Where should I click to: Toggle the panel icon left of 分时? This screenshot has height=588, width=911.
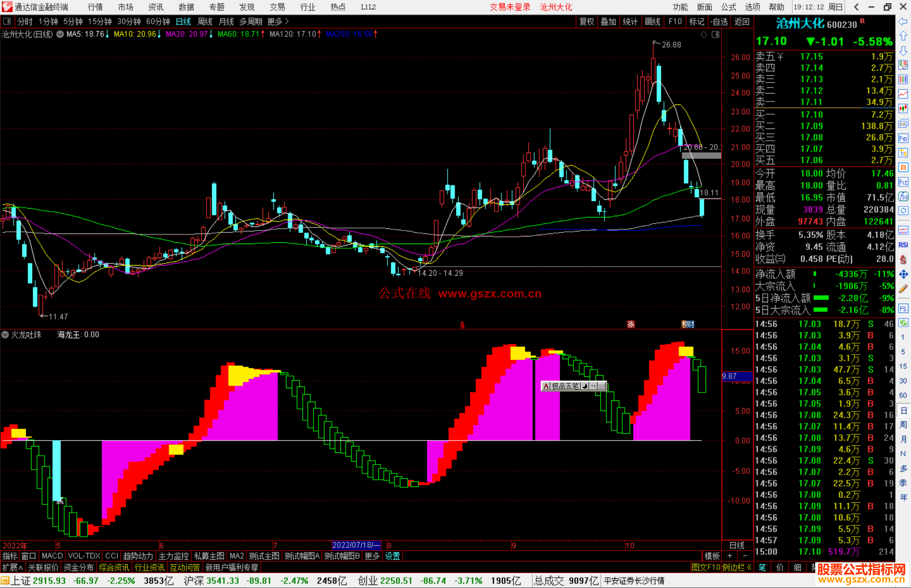(x=7, y=21)
